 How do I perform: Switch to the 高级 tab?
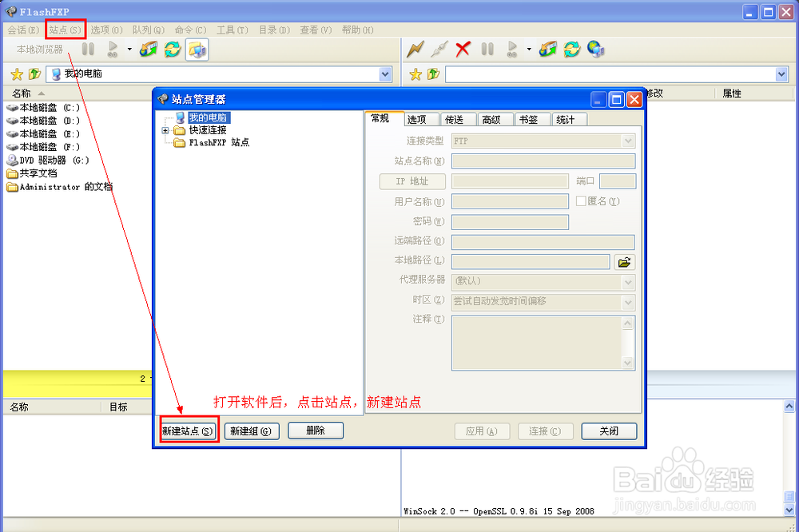tap(495, 118)
